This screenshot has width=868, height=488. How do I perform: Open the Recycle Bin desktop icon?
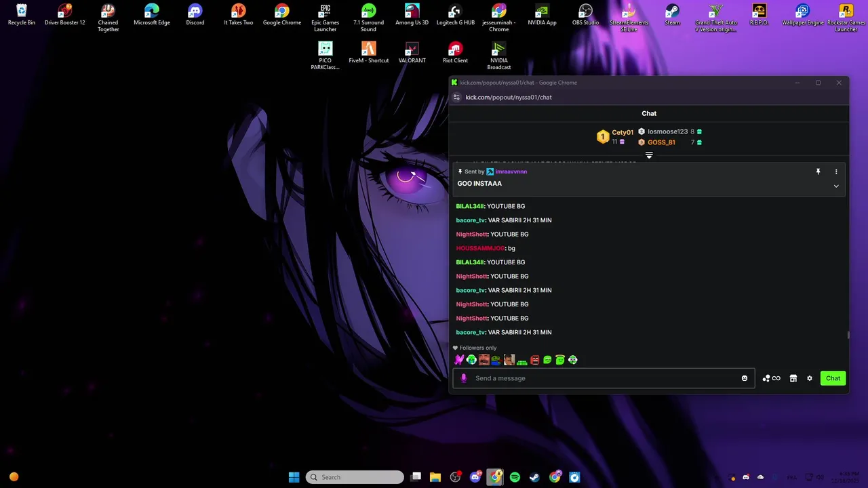click(22, 15)
